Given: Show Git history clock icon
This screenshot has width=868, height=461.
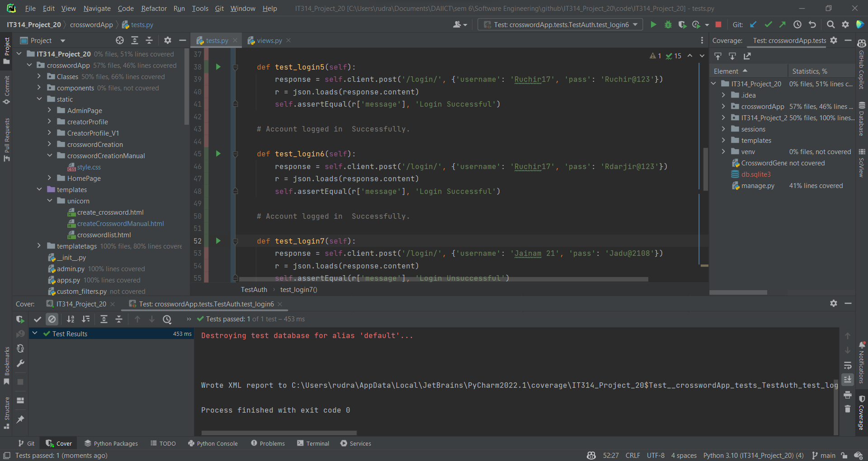Looking at the screenshot, I should point(797,25).
